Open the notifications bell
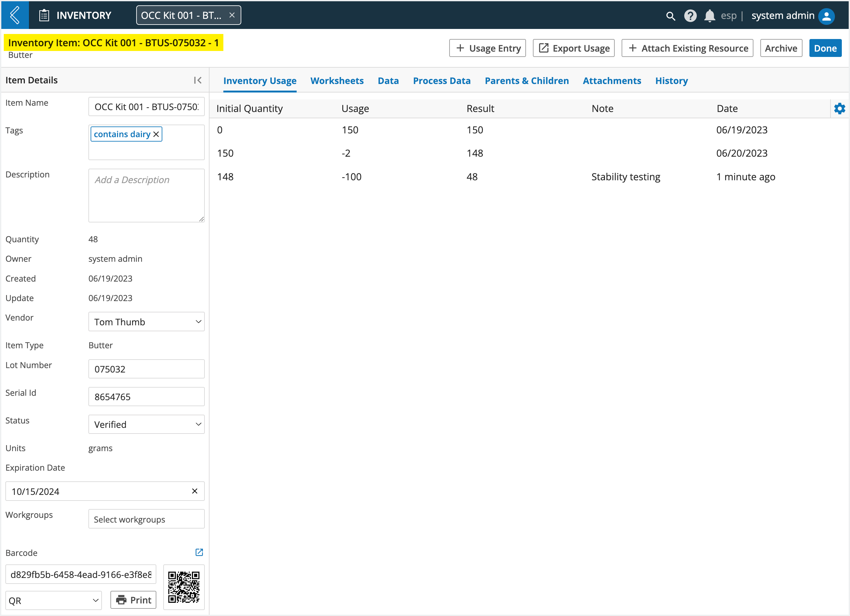 [x=709, y=16]
